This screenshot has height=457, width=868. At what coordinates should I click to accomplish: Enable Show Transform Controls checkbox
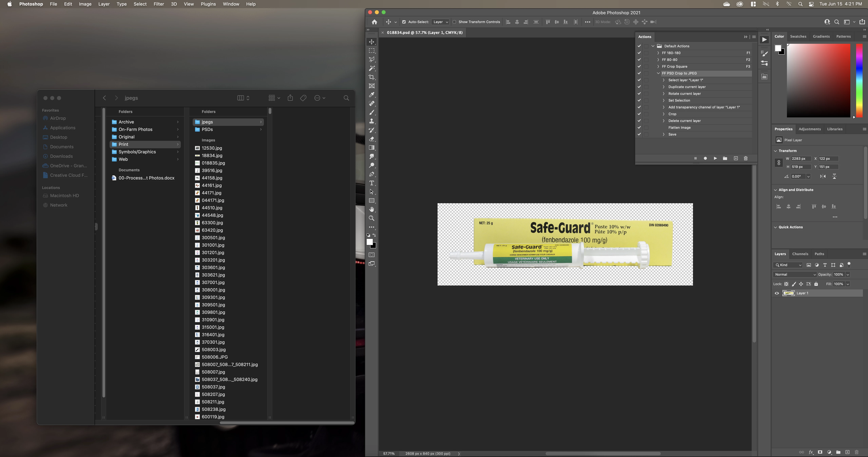454,22
